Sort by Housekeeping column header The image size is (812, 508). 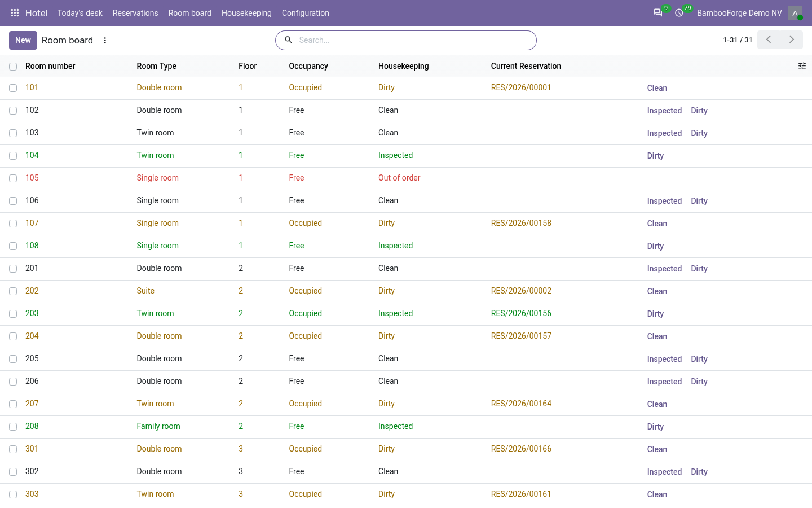403,66
